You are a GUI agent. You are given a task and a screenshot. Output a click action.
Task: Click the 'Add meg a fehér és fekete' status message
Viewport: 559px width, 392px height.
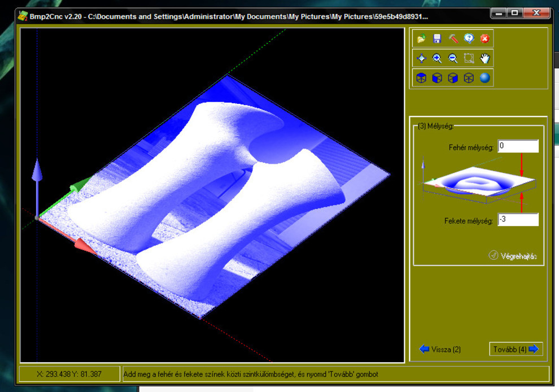[251, 374]
